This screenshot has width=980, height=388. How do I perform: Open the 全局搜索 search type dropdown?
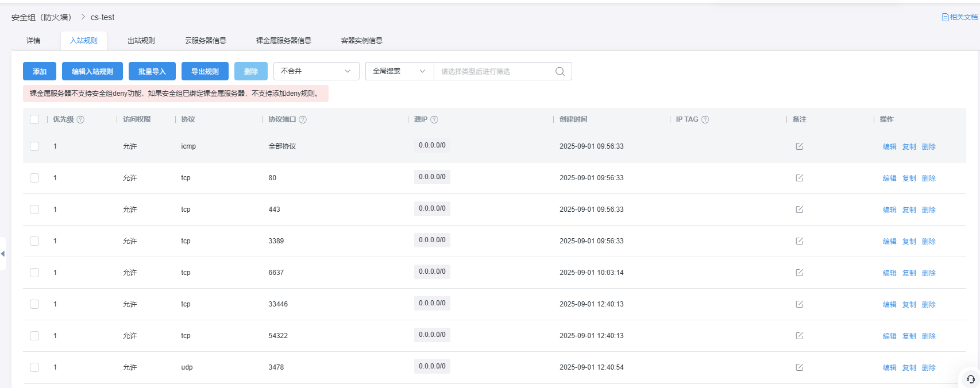pos(399,71)
